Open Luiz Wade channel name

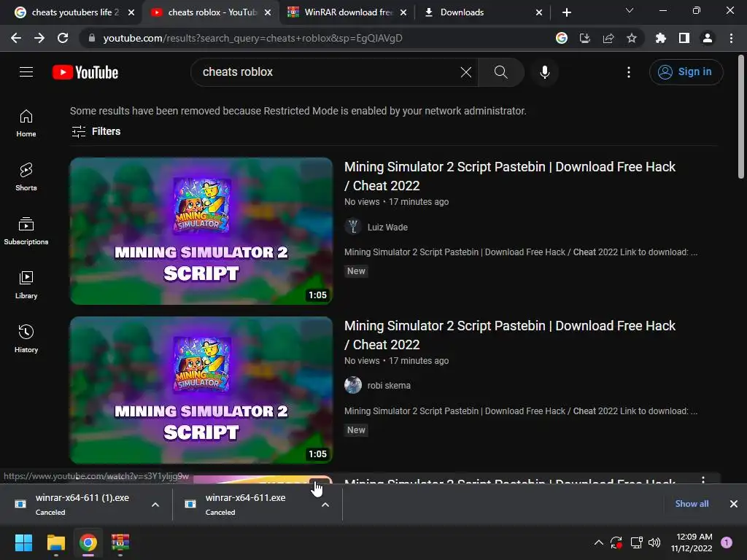click(x=387, y=227)
